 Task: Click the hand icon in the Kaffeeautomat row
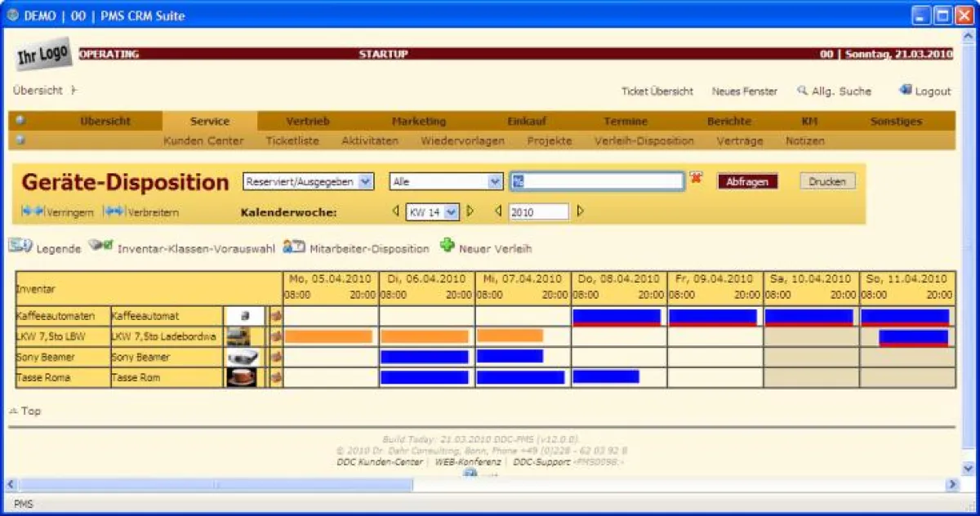tap(276, 316)
